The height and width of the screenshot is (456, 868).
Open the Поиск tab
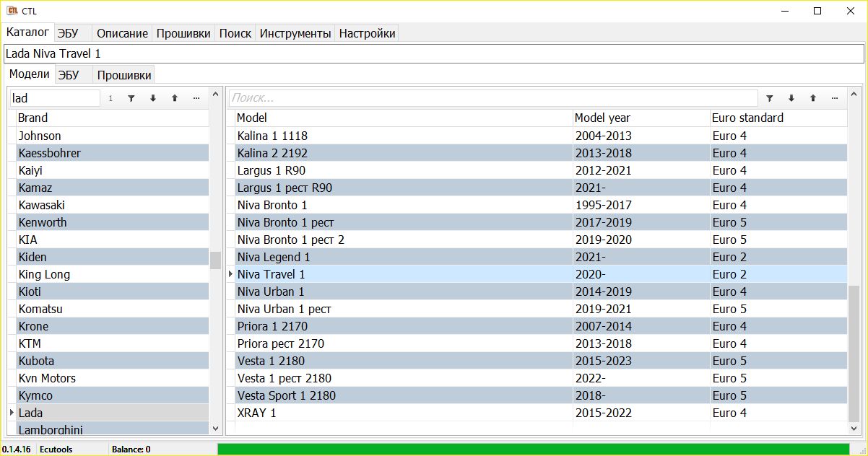[x=235, y=33]
